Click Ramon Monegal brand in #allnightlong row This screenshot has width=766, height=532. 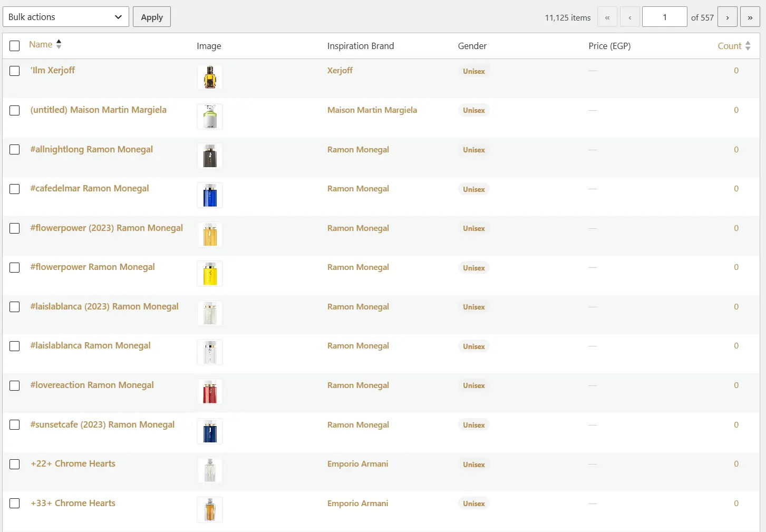coord(358,149)
